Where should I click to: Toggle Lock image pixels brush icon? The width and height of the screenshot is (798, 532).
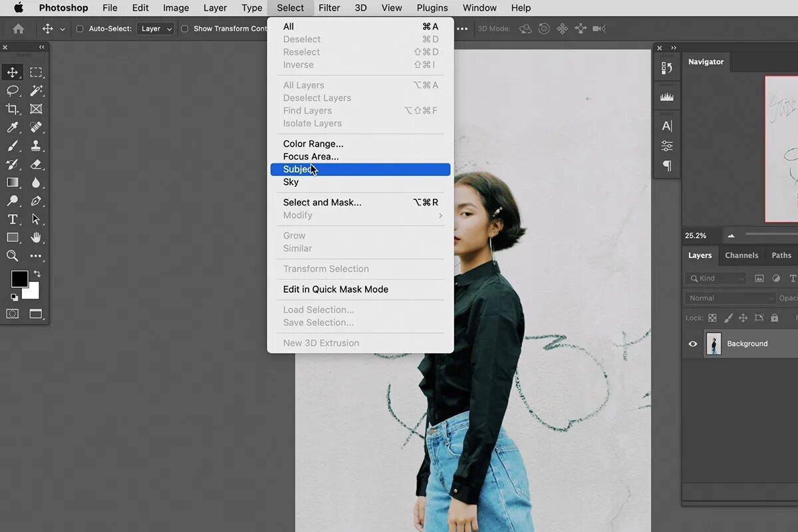pyautogui.click(x=728, y=318)
